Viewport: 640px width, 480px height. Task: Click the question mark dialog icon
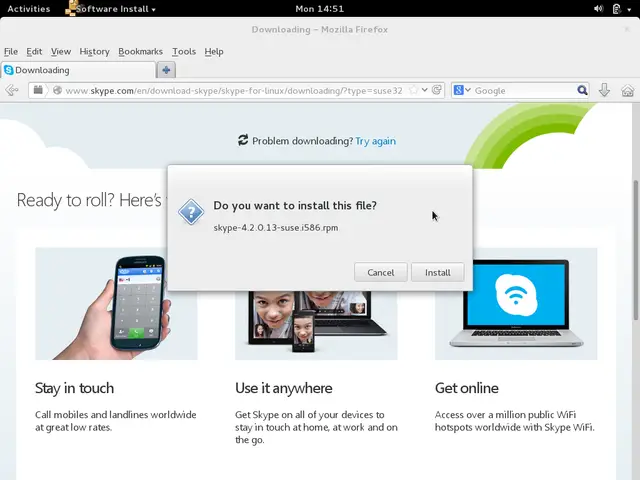coord(191,212)
